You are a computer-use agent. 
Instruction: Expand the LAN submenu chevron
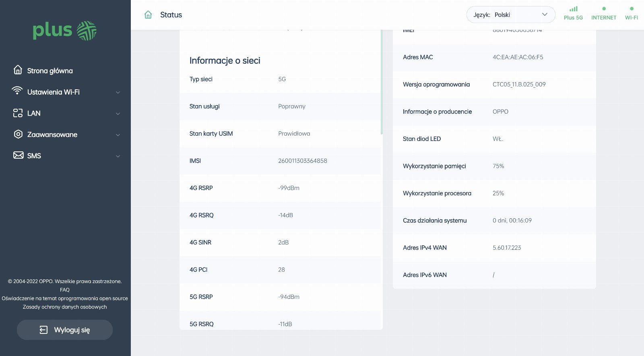(x=118, y=114)
